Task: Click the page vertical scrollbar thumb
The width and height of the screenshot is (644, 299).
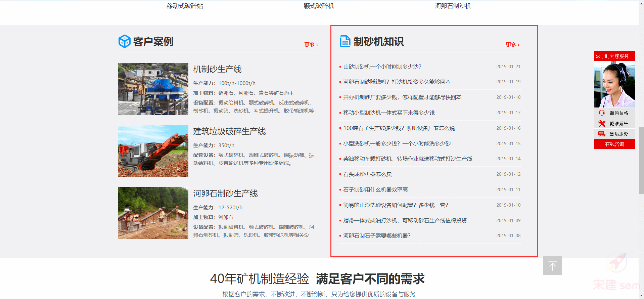Action: click(641, 161)
